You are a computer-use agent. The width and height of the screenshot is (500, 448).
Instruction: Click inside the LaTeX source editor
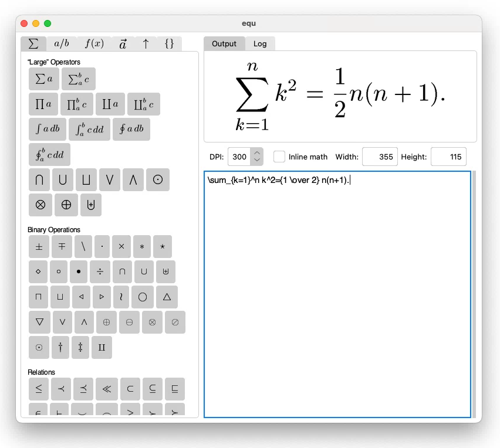coord(337,294)
